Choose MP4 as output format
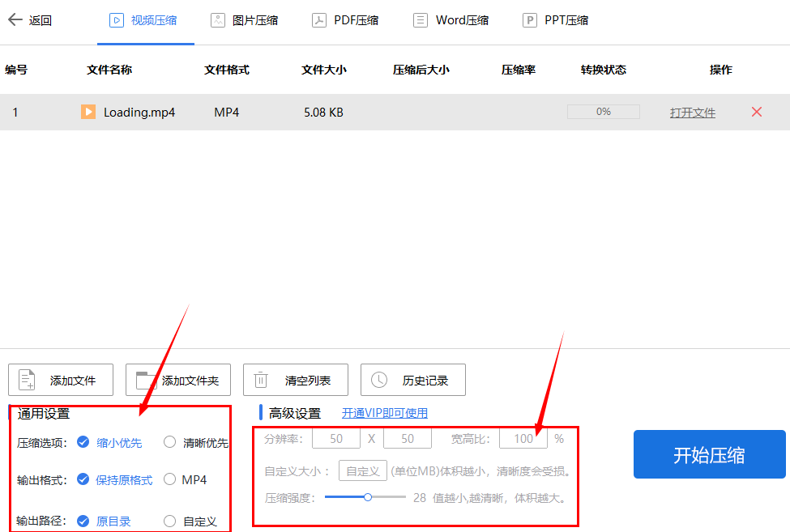 (170, 479)
